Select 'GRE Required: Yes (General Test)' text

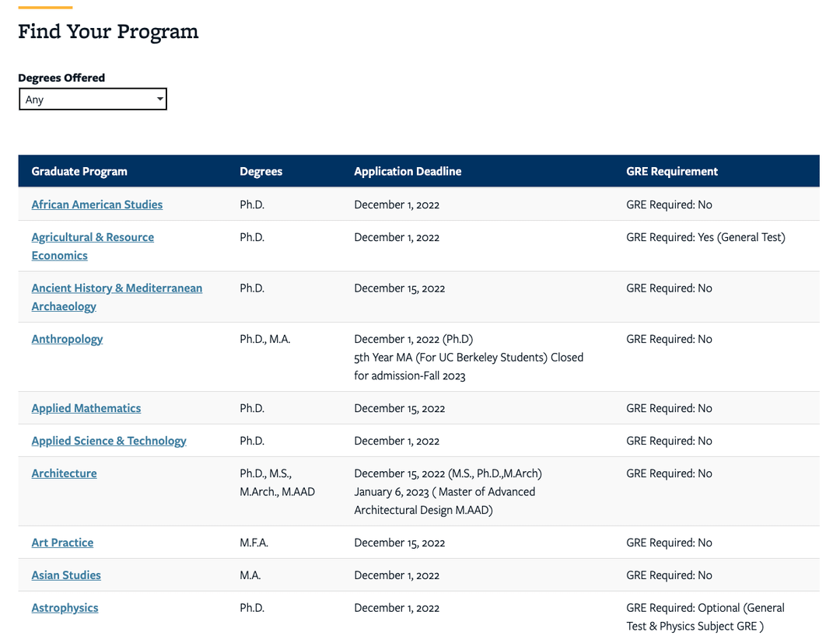pos(705,237)
